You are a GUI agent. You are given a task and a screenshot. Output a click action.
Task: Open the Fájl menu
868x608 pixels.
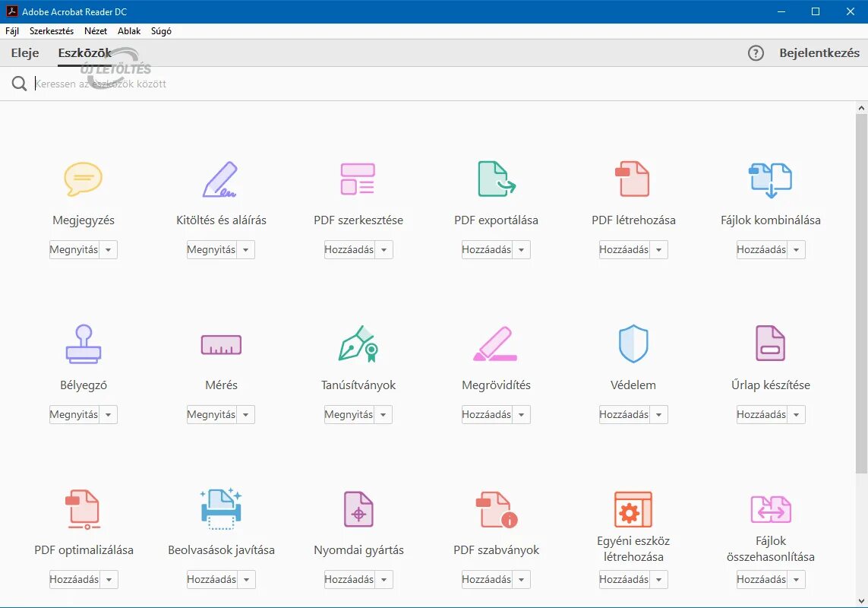12,31
